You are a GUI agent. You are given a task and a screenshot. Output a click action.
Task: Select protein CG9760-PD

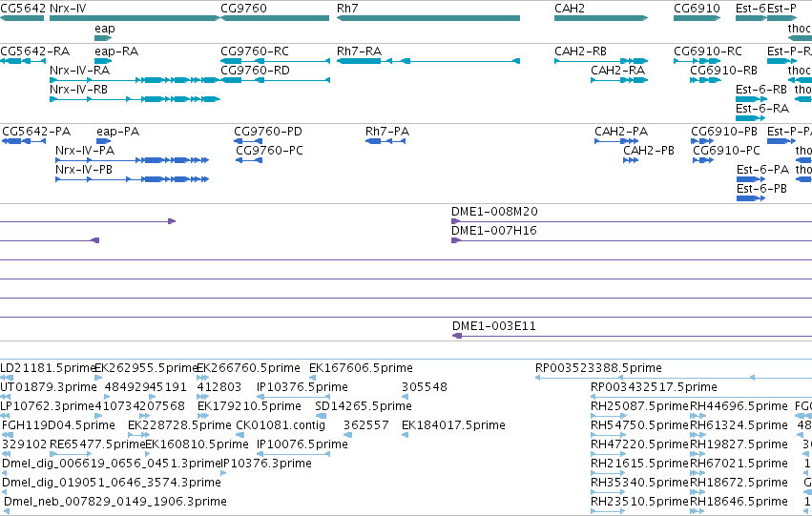point(268,132)
